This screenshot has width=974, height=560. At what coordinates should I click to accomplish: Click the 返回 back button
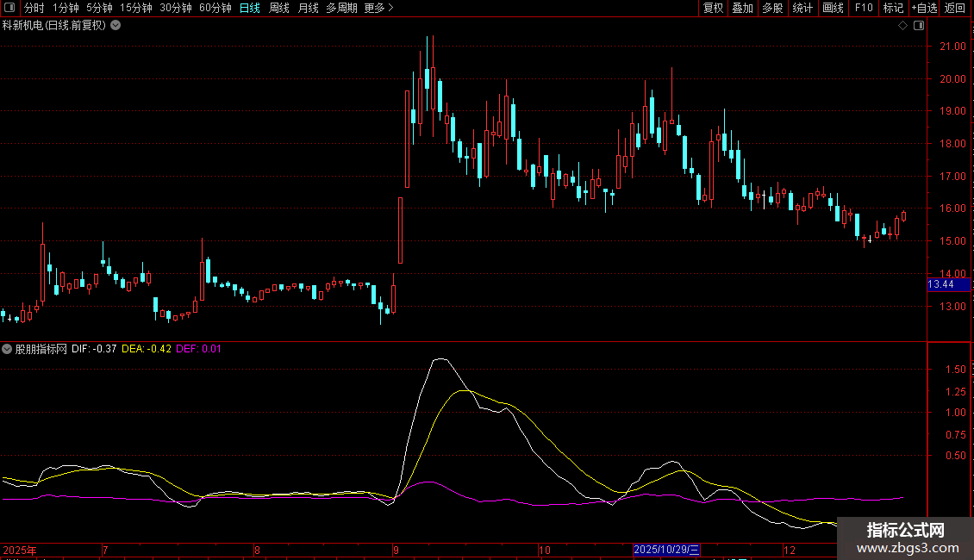[955, 8]
